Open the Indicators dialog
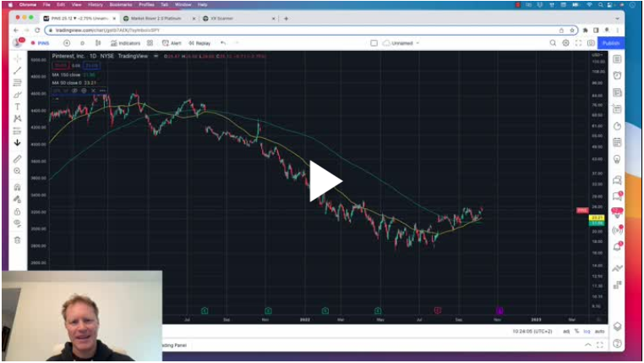The width and height of the screenshot is (644, 363). click(126, 43)
